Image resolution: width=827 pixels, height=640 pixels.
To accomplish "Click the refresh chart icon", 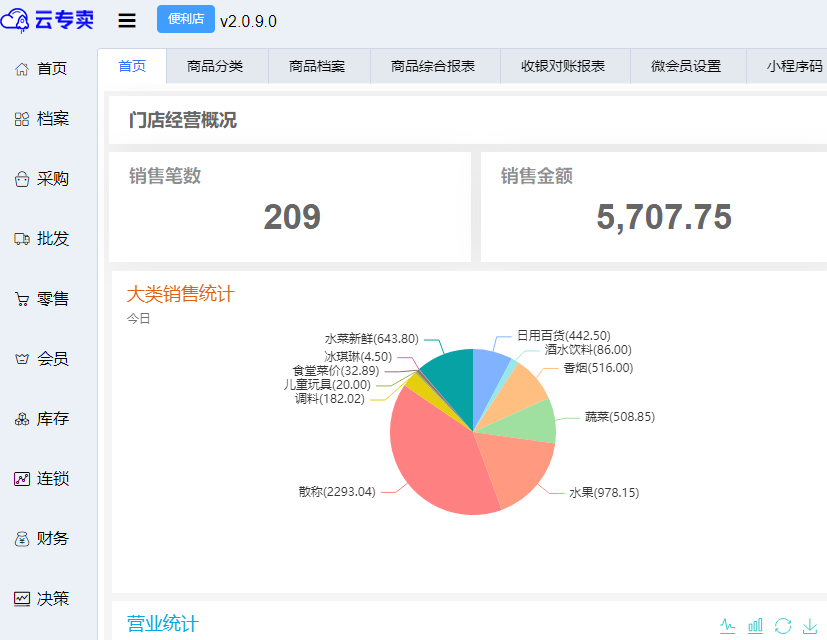I will click(x=783, y=625).
